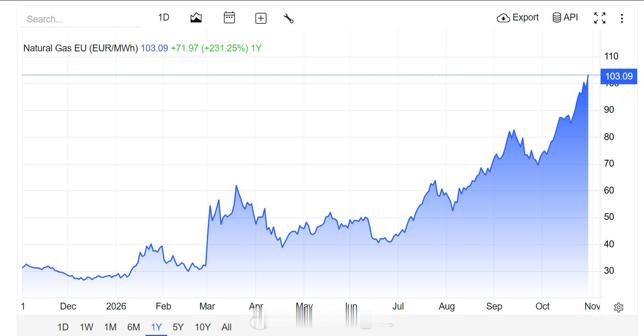Click the 110 y-axis value
The image size is (644, 336).
(x=611, y=56)
